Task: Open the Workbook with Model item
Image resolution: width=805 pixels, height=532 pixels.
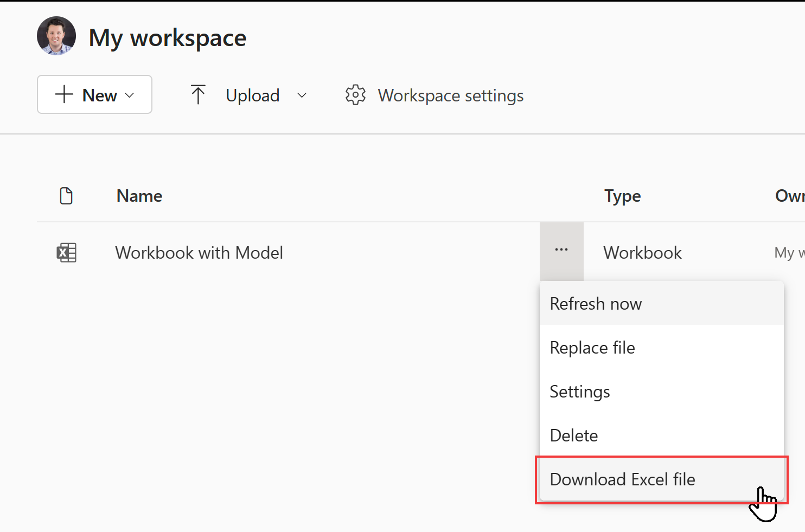Action: [199, 252]
